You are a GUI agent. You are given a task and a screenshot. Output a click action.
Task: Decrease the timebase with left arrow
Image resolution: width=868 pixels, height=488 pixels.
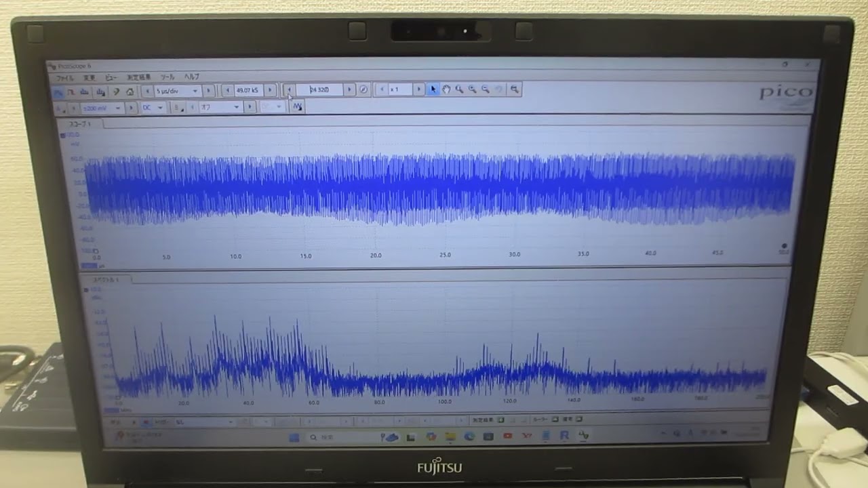[x=147, y=91]
